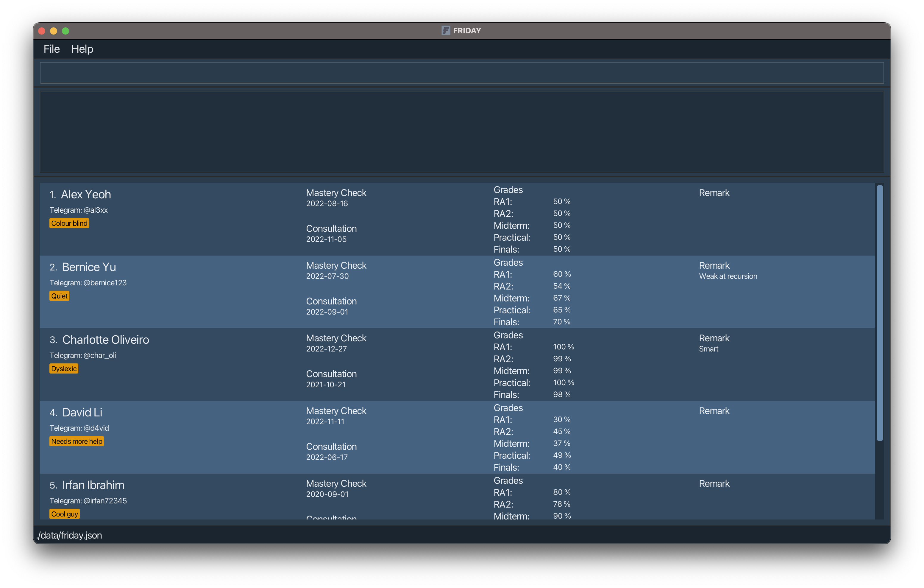Click the result display panel

click(x=462, y=132)
